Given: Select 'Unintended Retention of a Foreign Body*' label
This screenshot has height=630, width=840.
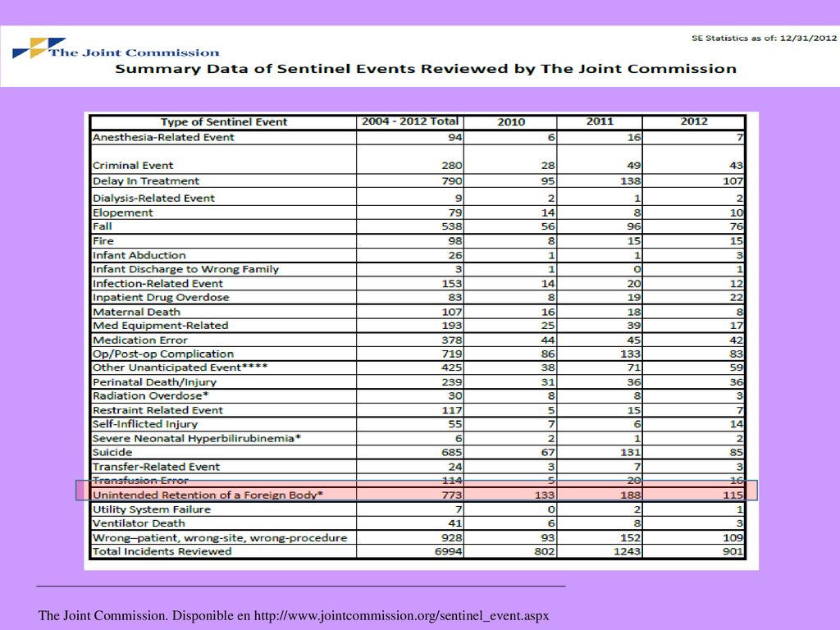Looking at the screenshot, I should tap(208, 495).
